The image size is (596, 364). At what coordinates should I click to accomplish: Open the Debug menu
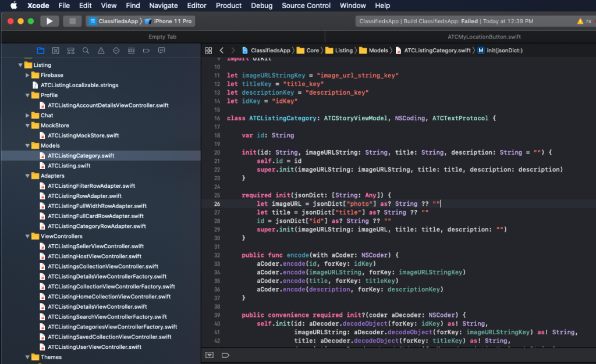tap(262, 6)
